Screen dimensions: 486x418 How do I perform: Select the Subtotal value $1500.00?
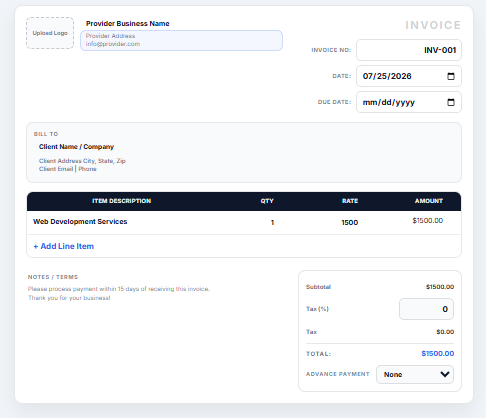tap(440, 287)
